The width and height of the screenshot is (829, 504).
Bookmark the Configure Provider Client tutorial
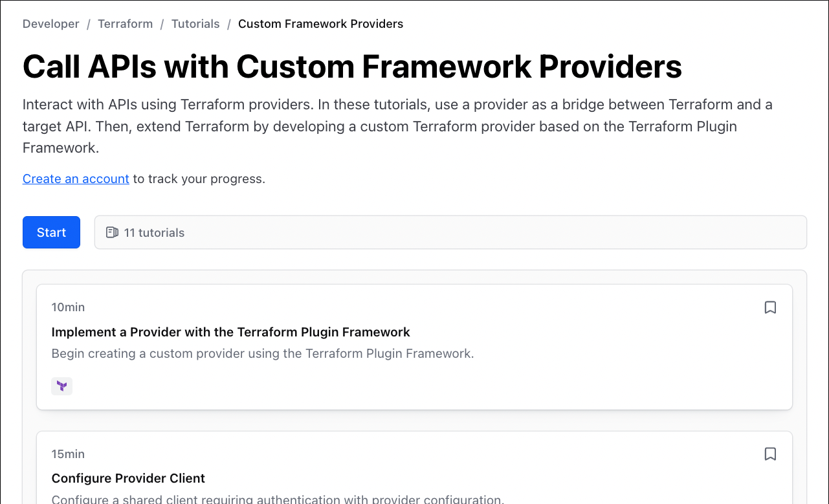tap(770, 454)
